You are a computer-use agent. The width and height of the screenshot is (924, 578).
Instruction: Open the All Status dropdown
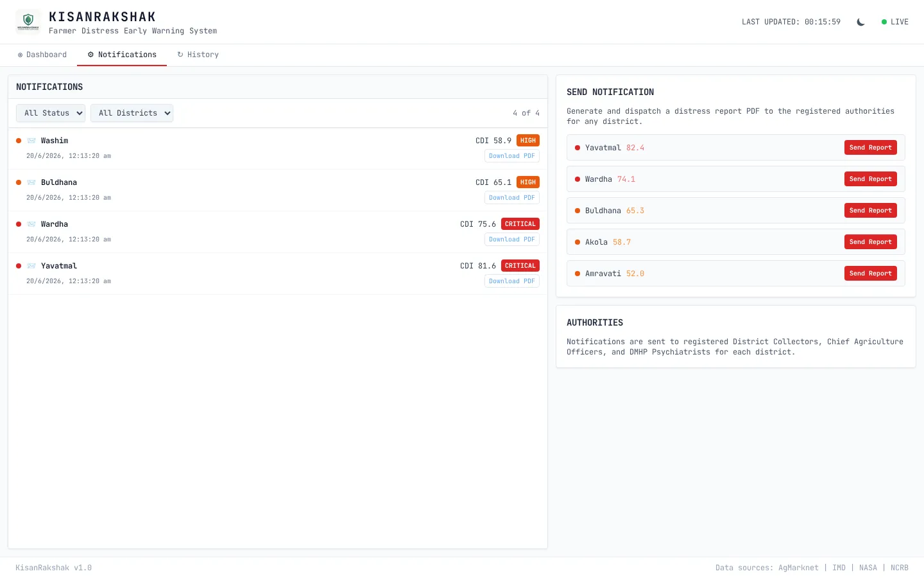[x=51, y=113]
